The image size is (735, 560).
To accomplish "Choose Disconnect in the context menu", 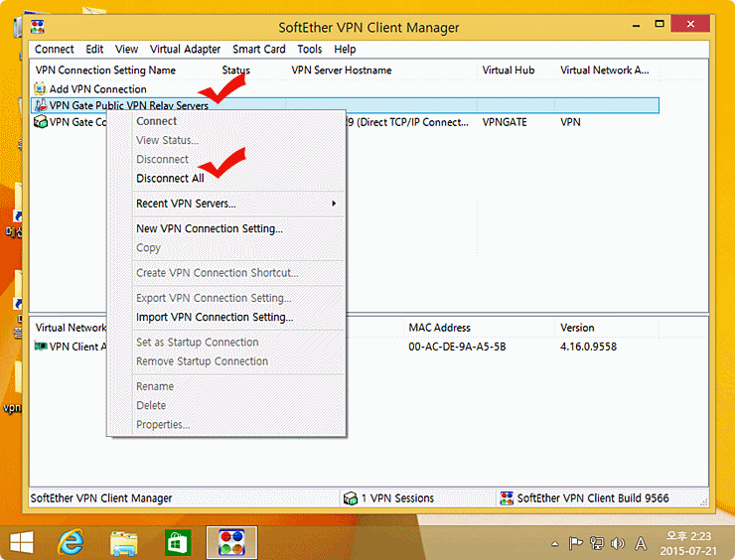I will coord(226,159).
